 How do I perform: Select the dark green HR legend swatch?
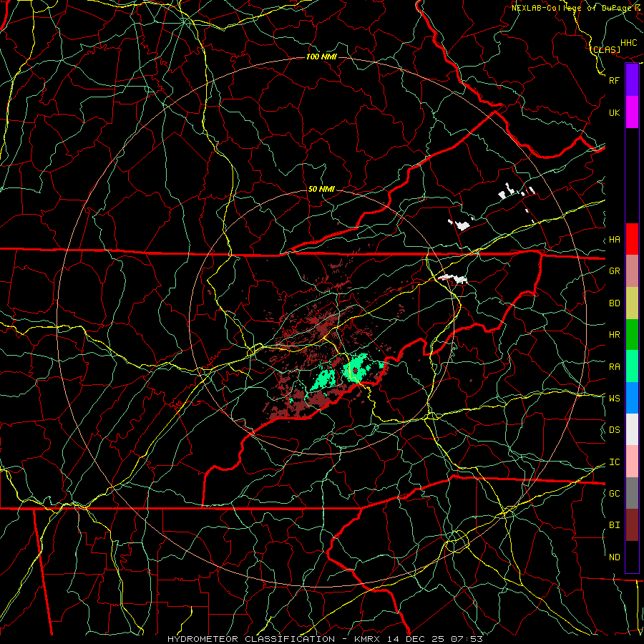pos(632,335)
